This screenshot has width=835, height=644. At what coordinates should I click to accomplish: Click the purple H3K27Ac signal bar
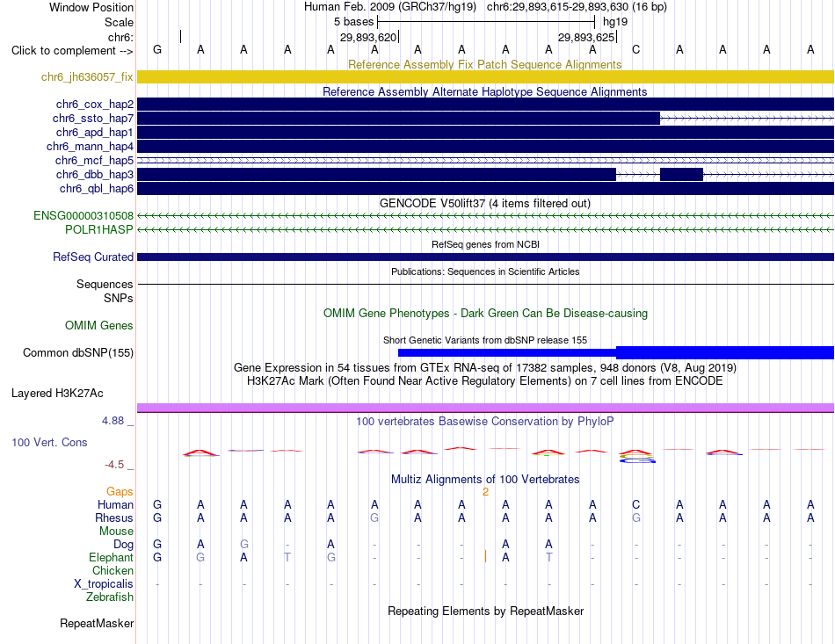[486, 408]
